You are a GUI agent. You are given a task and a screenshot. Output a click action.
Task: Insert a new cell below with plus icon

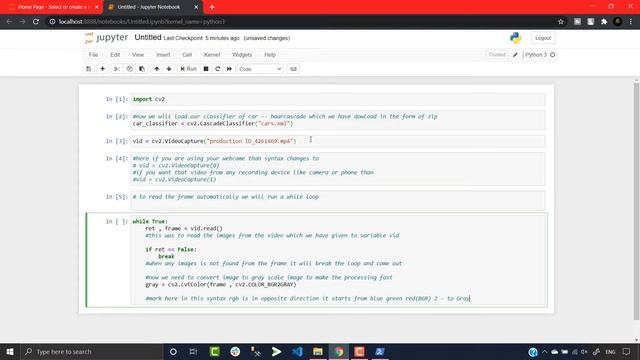[102, 69]
